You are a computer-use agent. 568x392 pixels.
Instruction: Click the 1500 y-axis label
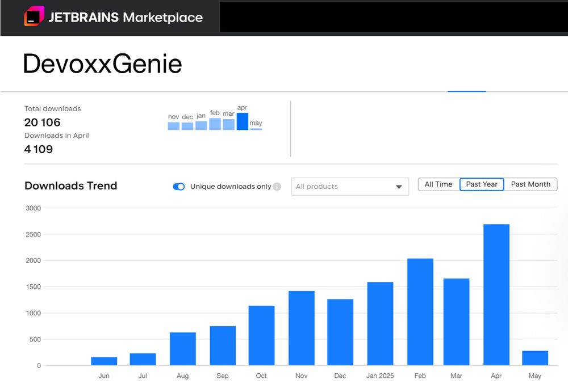coord(34,287)
